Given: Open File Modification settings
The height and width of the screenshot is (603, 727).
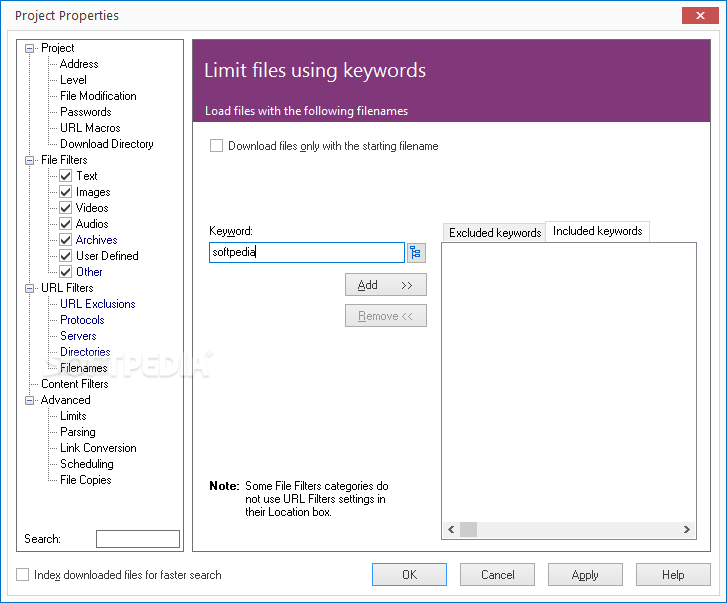Looking at the screenshot, I should [x=98, y=96].
